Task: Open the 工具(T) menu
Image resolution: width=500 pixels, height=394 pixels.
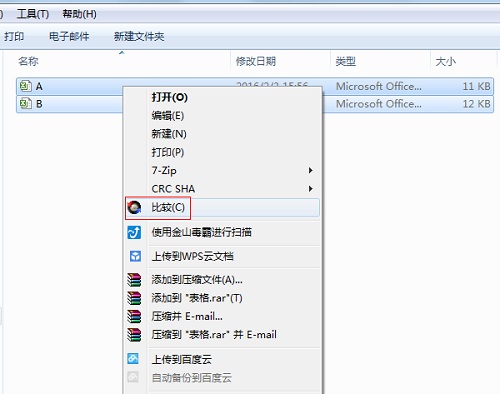Action: [33, 14]
